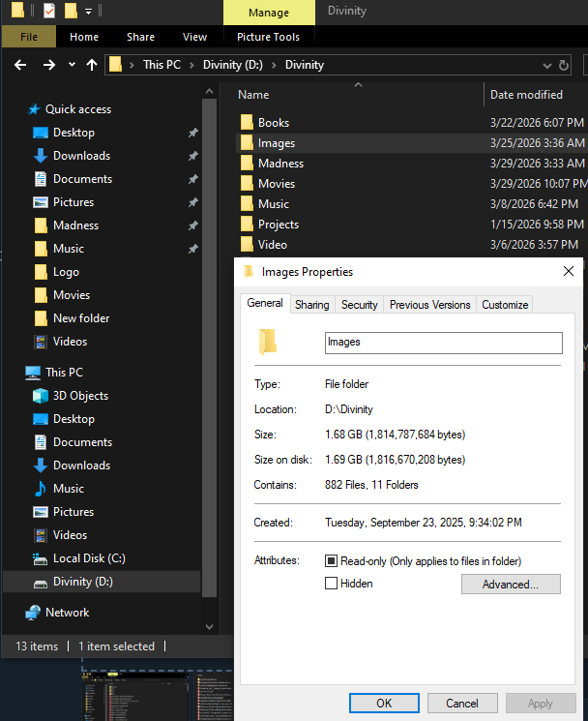588x721 pixels.
Task: Open the View ribbon tab
Action: coord(194,37)
